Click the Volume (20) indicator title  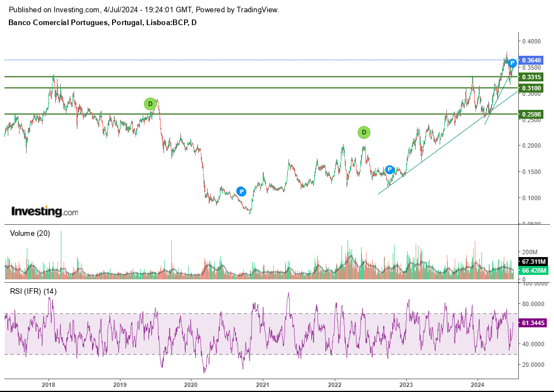coord(30,234)
